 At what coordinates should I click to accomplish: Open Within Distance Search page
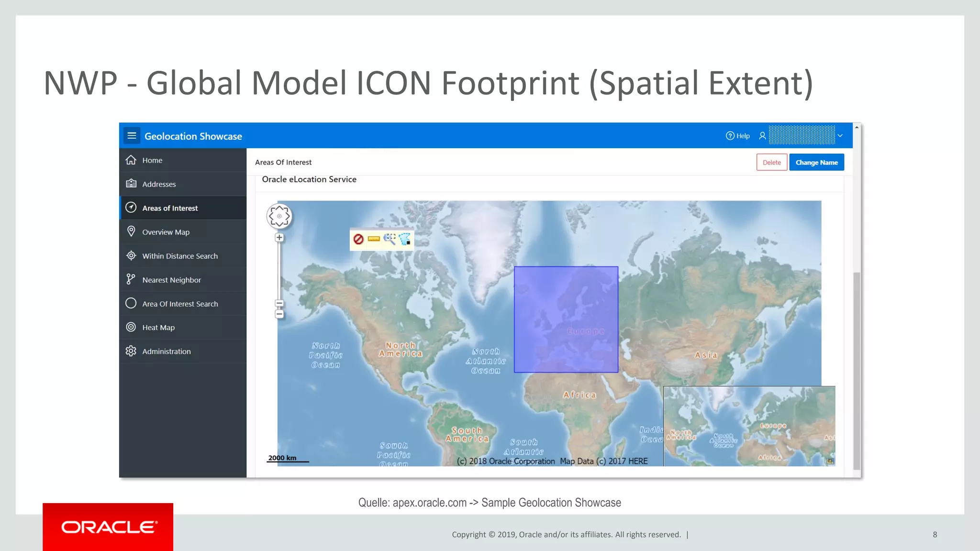pos(183,256)
